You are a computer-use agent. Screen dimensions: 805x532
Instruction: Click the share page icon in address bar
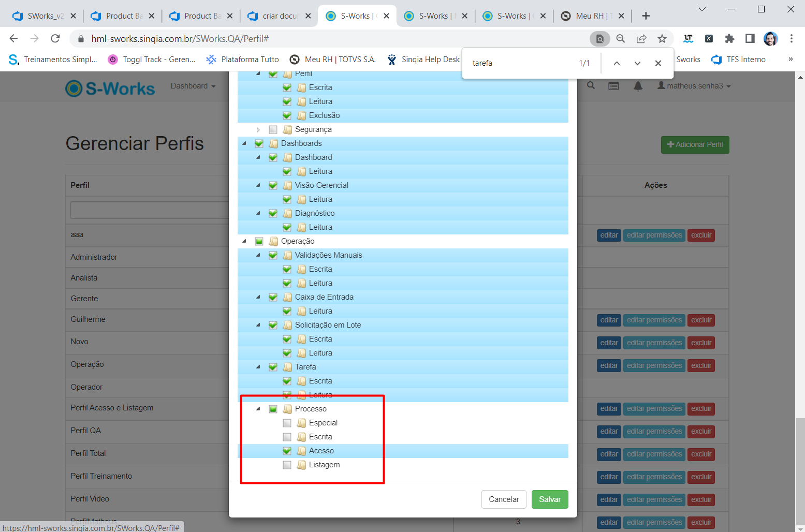point(641,38)
